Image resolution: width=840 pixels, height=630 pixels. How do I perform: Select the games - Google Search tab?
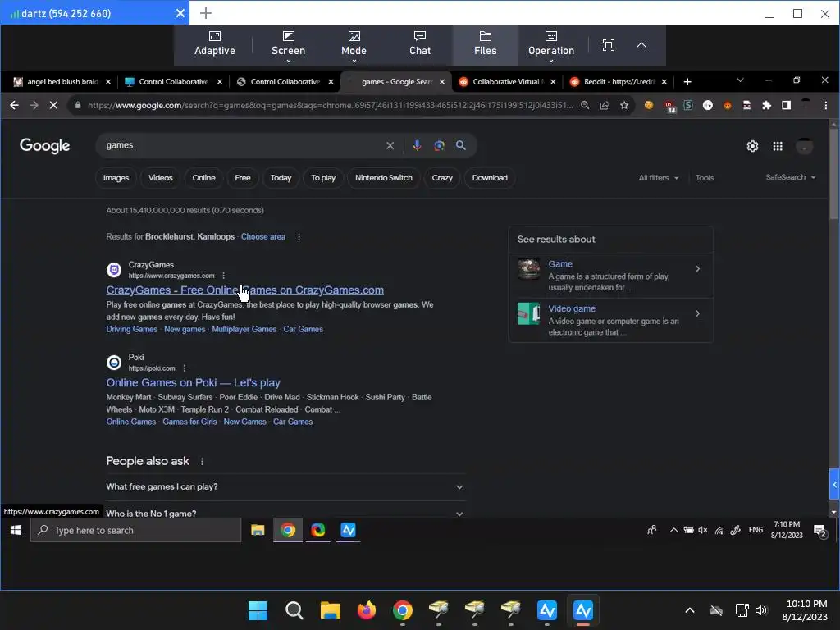[x=395, y=81]
